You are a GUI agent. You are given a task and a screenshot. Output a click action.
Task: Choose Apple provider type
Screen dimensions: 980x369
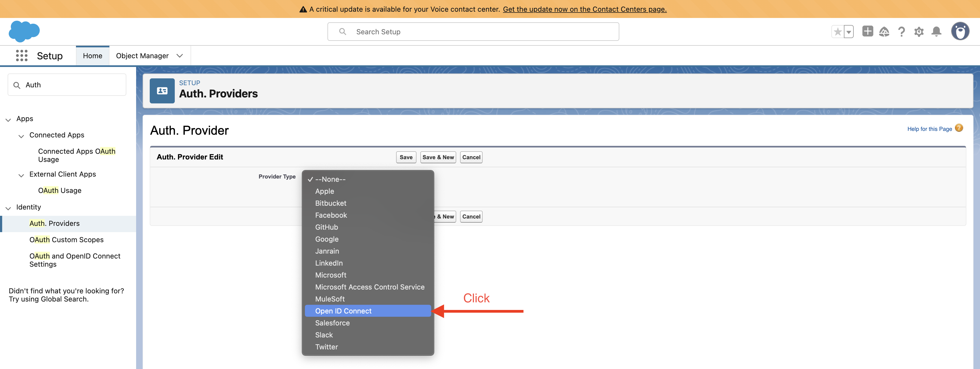pyautogui.click(x=368, y=191)
